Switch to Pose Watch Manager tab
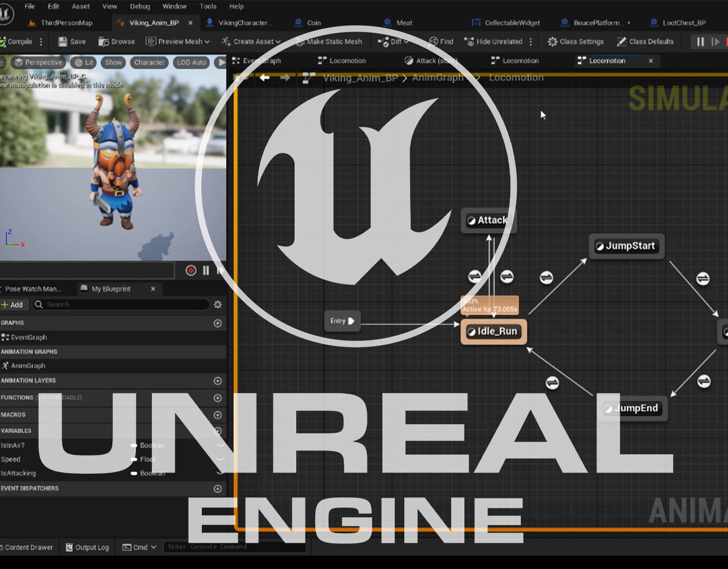Screen dimensions: 728x569 (33, 289)
